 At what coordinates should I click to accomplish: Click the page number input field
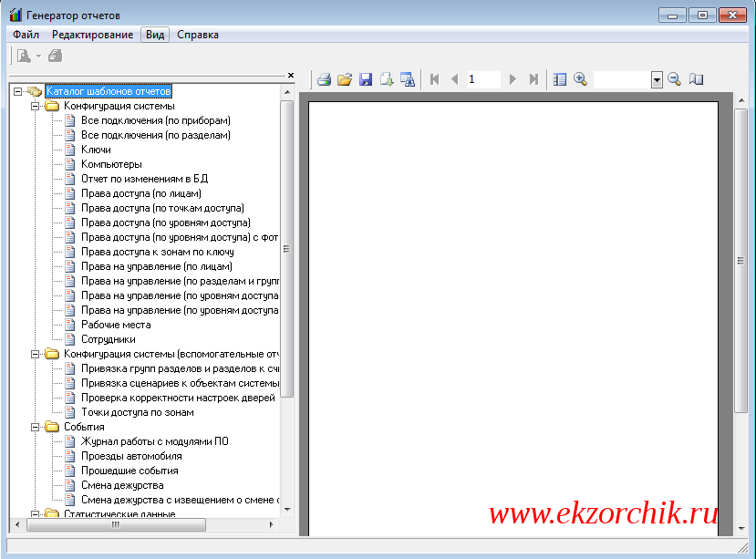(x=482, y=79)
